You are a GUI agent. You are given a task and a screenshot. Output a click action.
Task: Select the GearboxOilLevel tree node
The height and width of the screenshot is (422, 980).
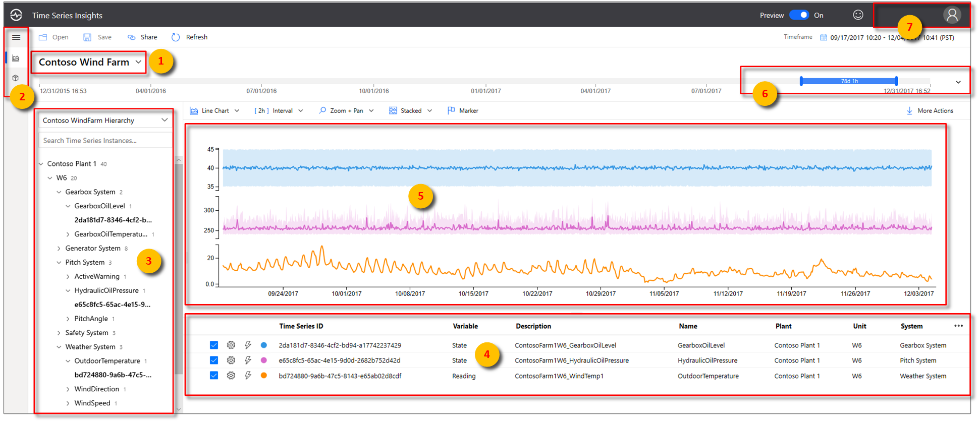coord(100,206)
